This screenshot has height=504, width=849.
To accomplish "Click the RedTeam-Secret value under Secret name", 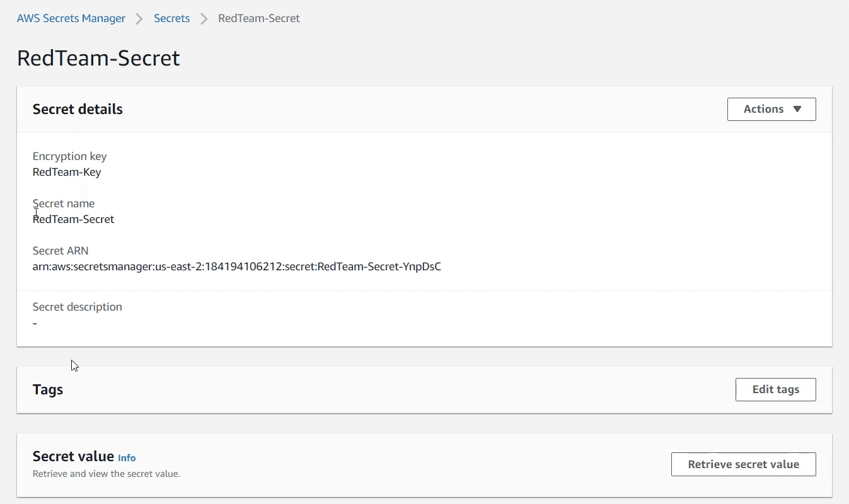I will click(x=74, y=219).
